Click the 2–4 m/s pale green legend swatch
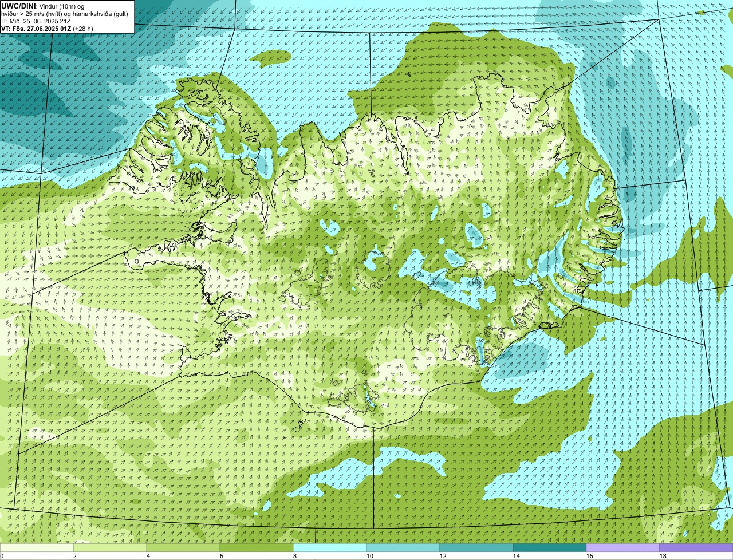Image resolution: width=733 pixels, height=560 pixels. pyautogui.click(x=110, y=548)
